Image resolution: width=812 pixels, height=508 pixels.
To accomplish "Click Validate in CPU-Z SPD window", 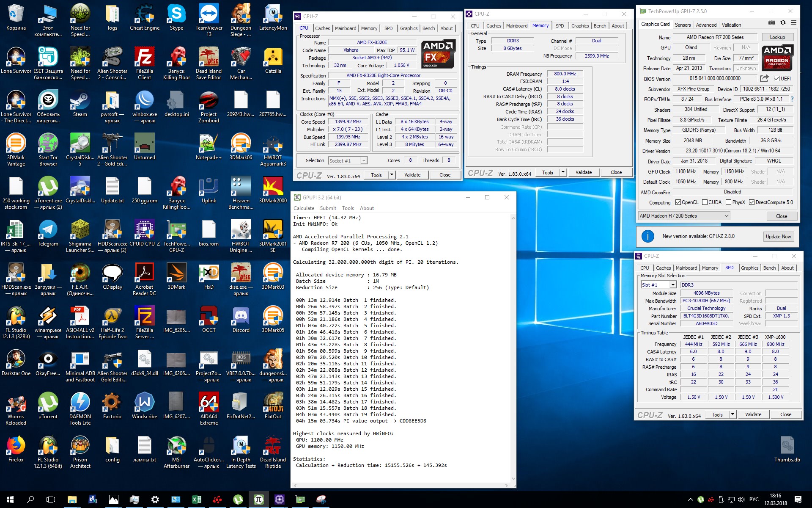I will point(753,414).
